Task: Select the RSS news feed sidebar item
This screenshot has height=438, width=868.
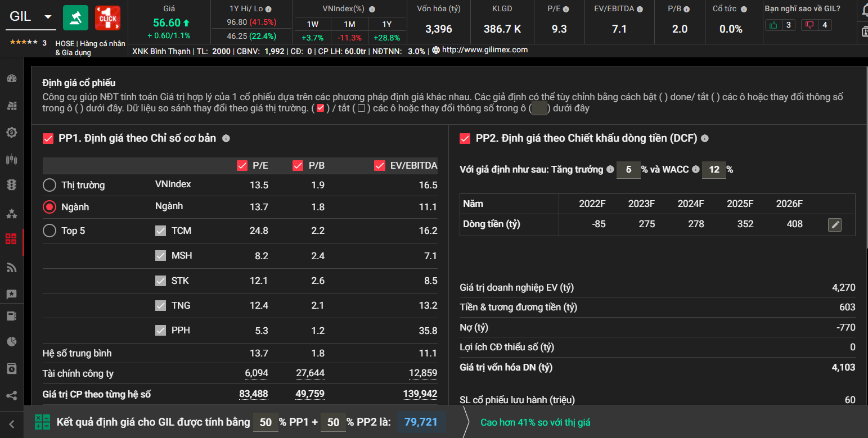Action: [x=11, y=268]
